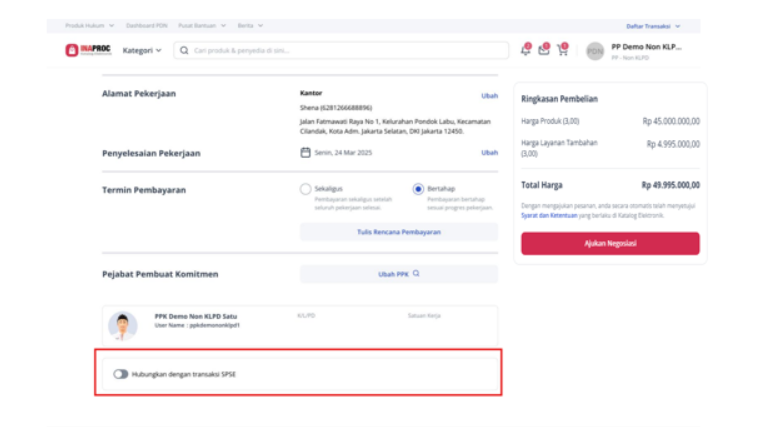Open the Dashboard PDN menu item
This screenshot has width=780, height=427.
[146, 25]
